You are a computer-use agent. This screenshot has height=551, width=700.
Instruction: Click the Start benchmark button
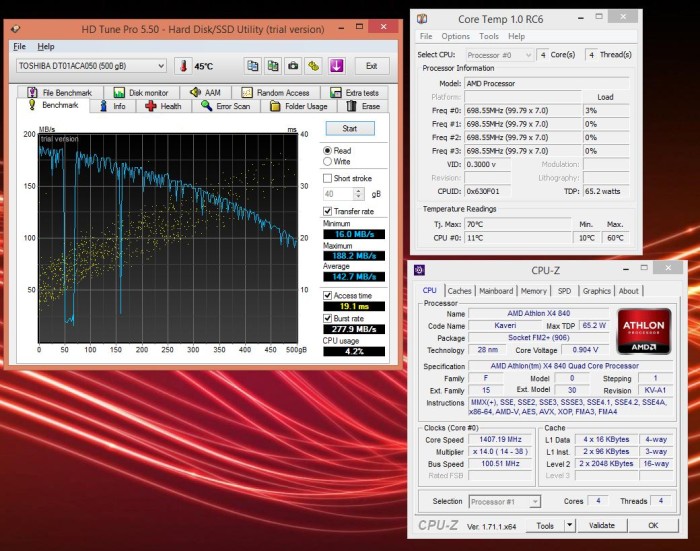(350, 129)
